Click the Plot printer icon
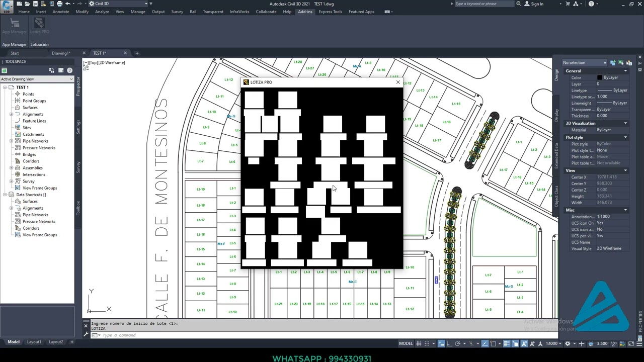 point(59,4)
